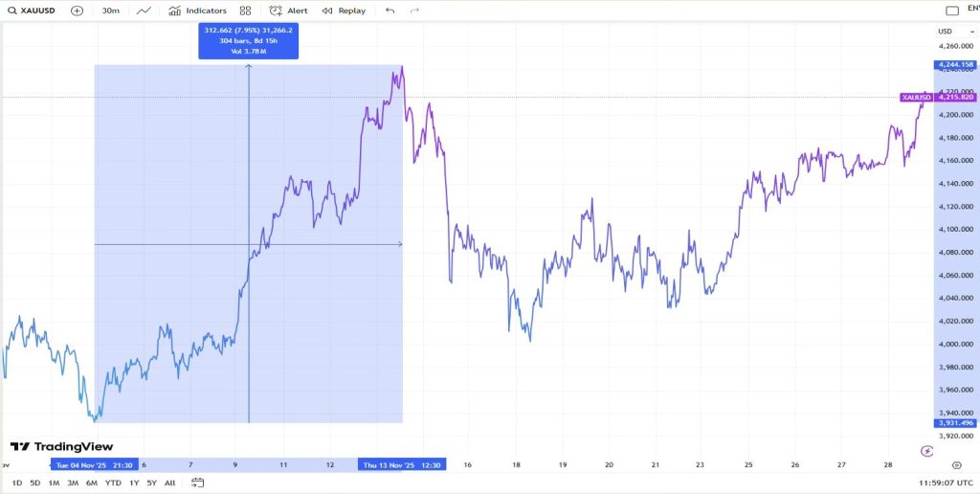The image size is (980, 494).
Task: Create an Alert from the toolbar
Action: point(289,11)
